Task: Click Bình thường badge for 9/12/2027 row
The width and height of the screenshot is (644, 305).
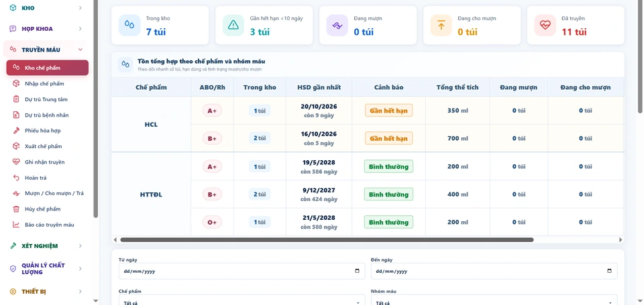Action: tap(388, 194)
